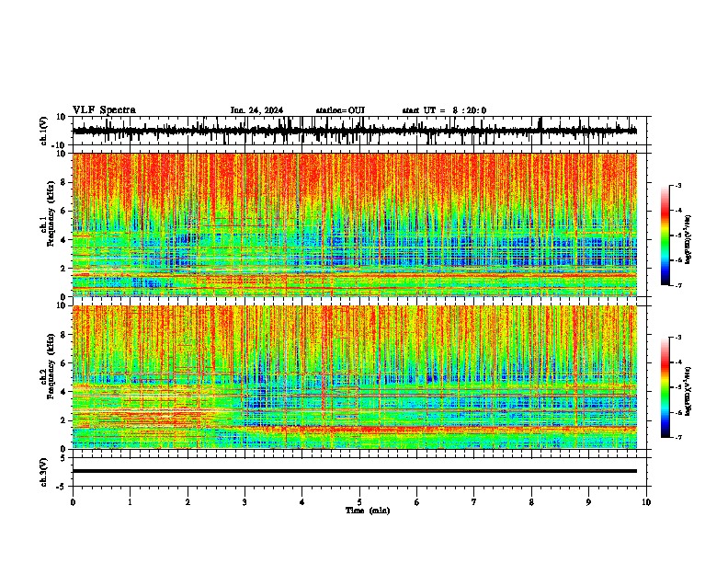Click the '-7' label on ch.2 colorbar
This screenshot has width=728, height=563.
pyautogui.click(x=678, y=437)
